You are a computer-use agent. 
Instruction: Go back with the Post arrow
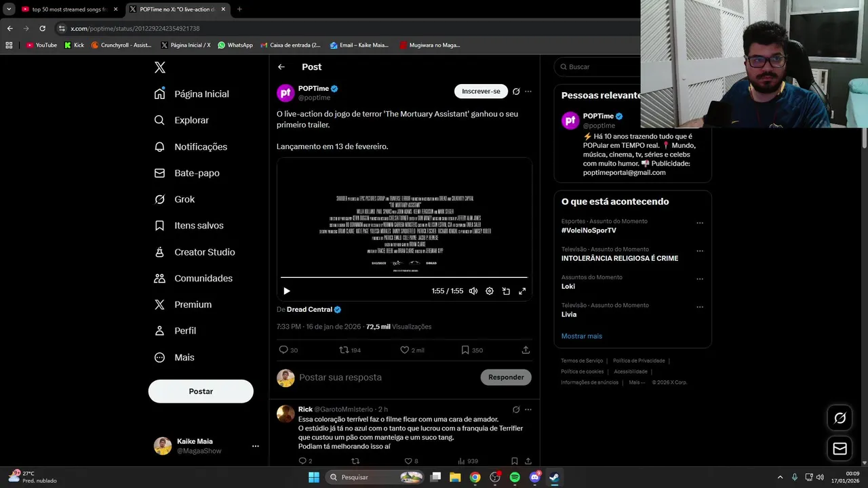[x=281, y=66]
